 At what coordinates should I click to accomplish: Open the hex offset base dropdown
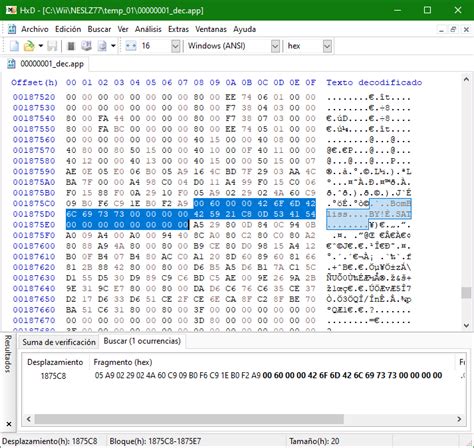click(x=309, y=46)
